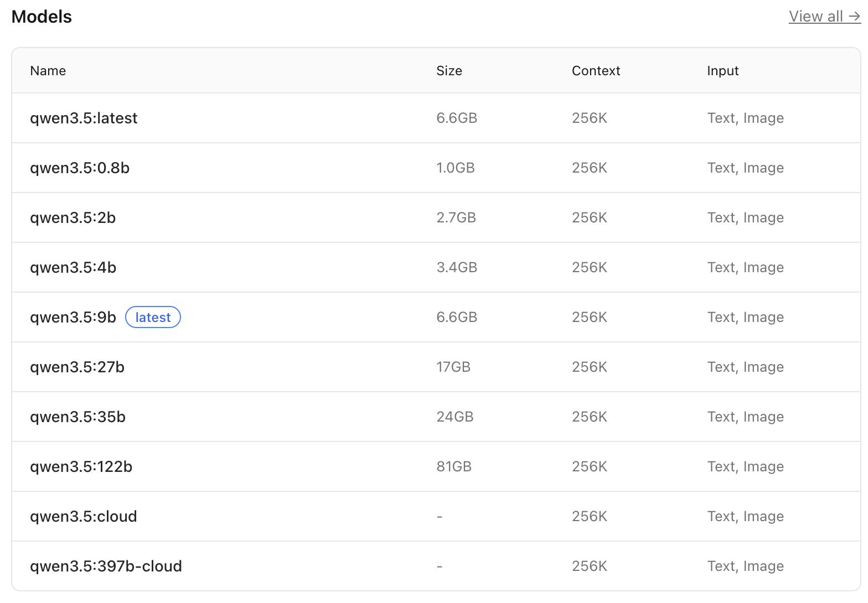Choose the qwen3.5:4b model

(x=73, y=268)
